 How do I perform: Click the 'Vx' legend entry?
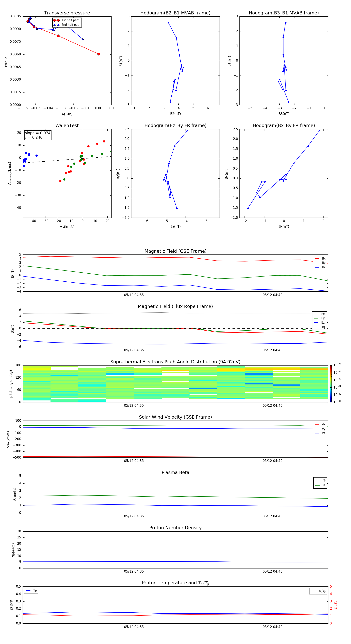[x=320, y=424]
